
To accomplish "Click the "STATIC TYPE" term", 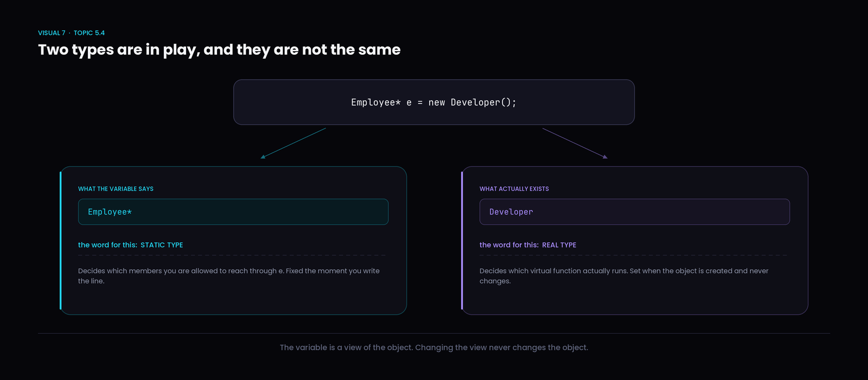I will tap(162, 245).
